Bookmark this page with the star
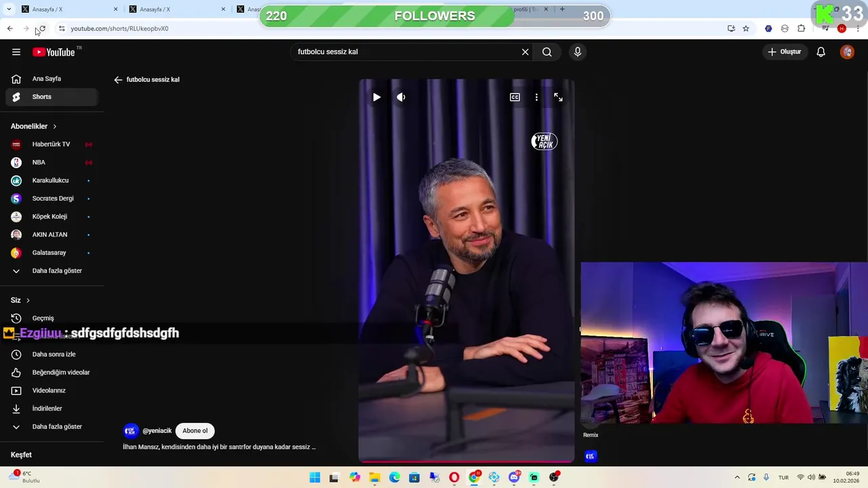The image size is (868, 488). click(746, 28)
